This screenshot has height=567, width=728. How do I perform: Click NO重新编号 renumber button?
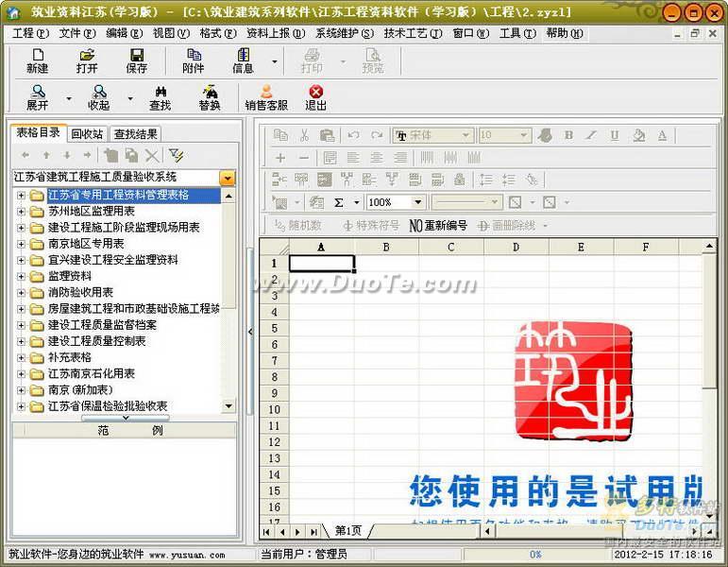pyautogui.click(x=438, y=226)
